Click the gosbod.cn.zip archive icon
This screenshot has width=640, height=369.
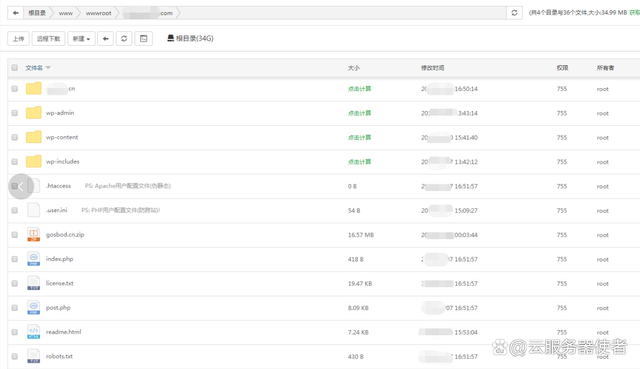33,234
